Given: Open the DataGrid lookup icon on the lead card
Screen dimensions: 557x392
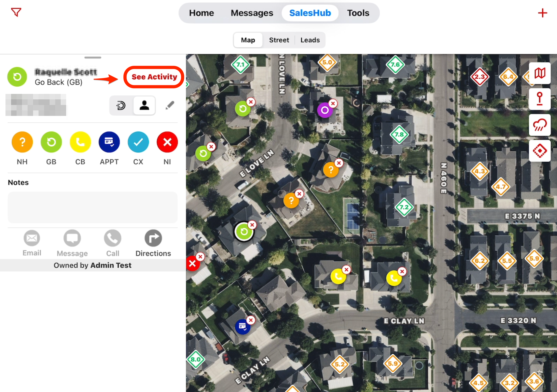Looking at the screenshot, I should [x=121, y=105].
